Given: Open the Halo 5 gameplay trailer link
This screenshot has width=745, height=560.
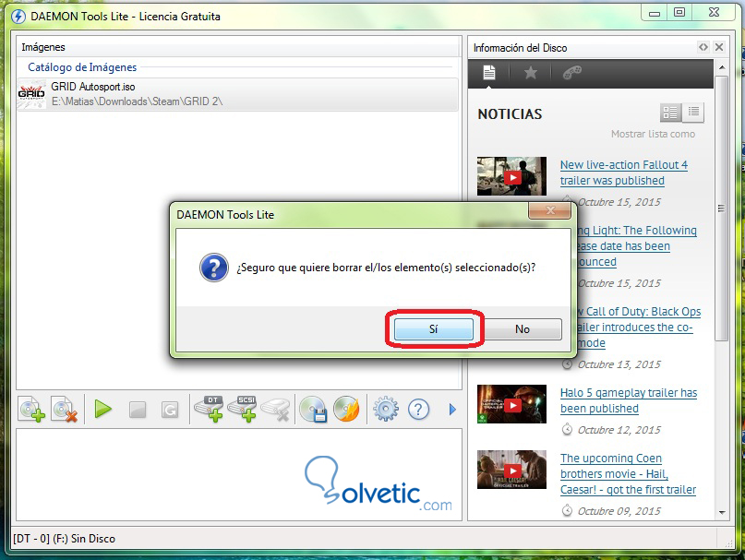Looking at the screenshot, I should (629, 400).
